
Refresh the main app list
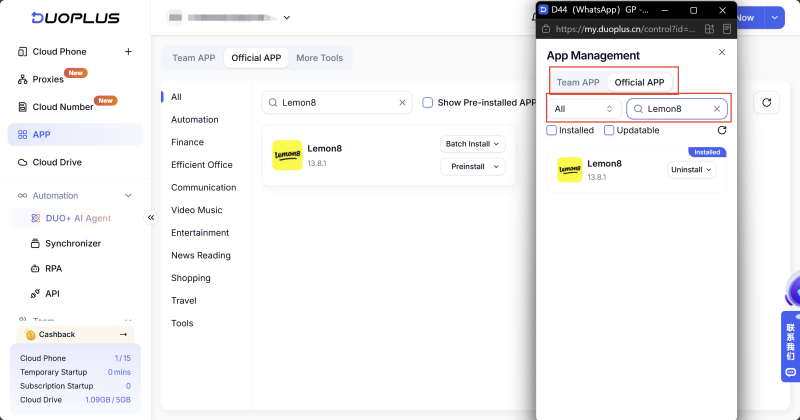[766, 103]
